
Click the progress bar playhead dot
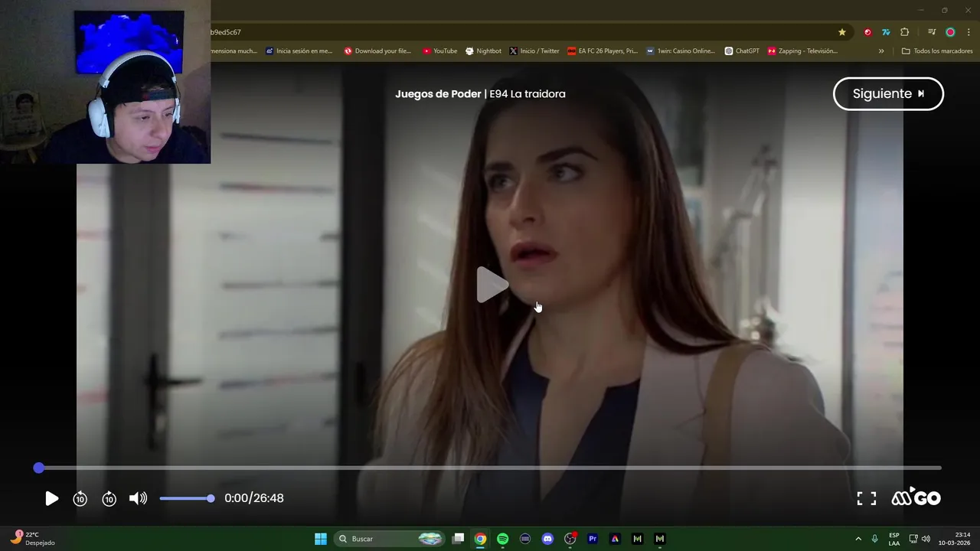coord(39,468)
